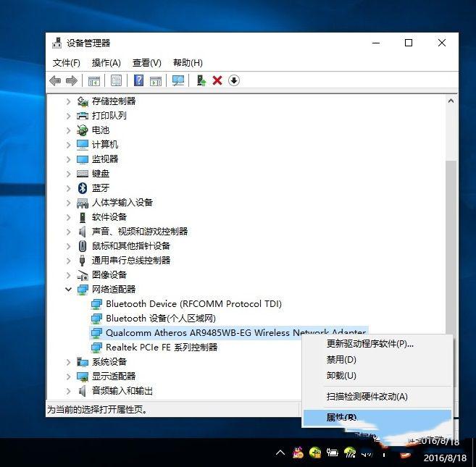Screen dimensions: 476x467
Task: Open the 文件(F) menu
Action: (67, 63)
